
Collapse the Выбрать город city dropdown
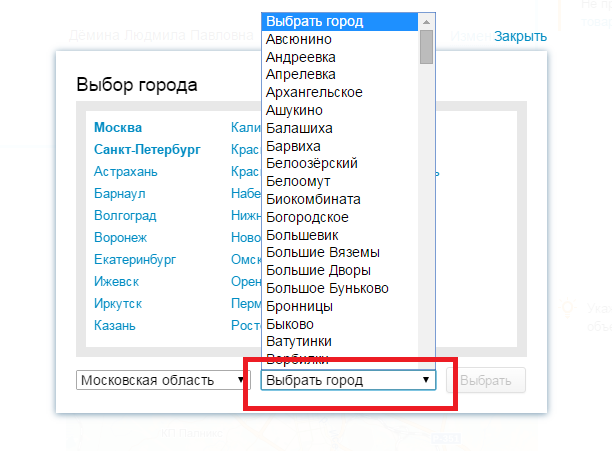point(348,380)
